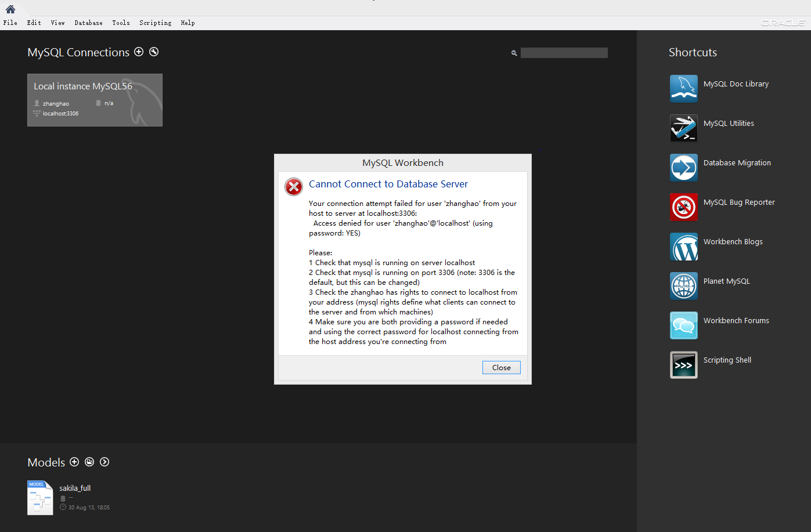Focus the connections search field
811x532 pixels.
(x=564, y=53)
